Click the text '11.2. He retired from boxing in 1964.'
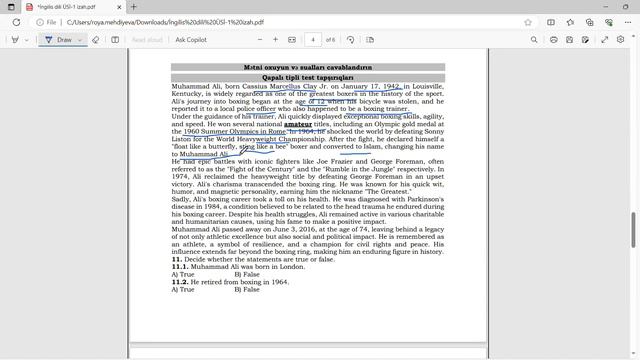The image size is (640, 360). point(230,282)
